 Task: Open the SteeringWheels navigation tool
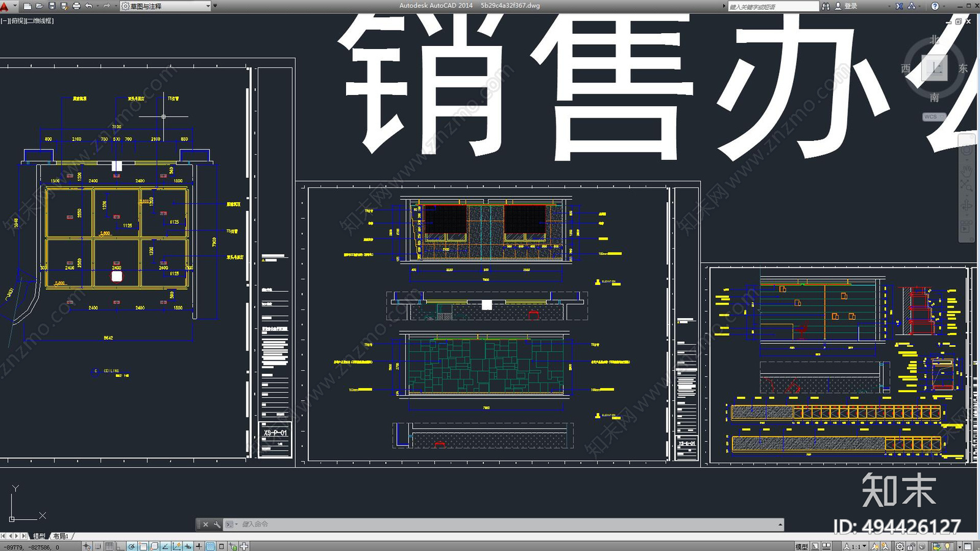tap(967, 150)
